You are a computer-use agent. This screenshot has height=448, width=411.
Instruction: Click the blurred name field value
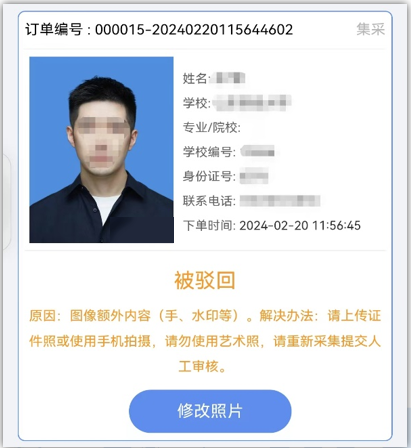tap(230, 78)
